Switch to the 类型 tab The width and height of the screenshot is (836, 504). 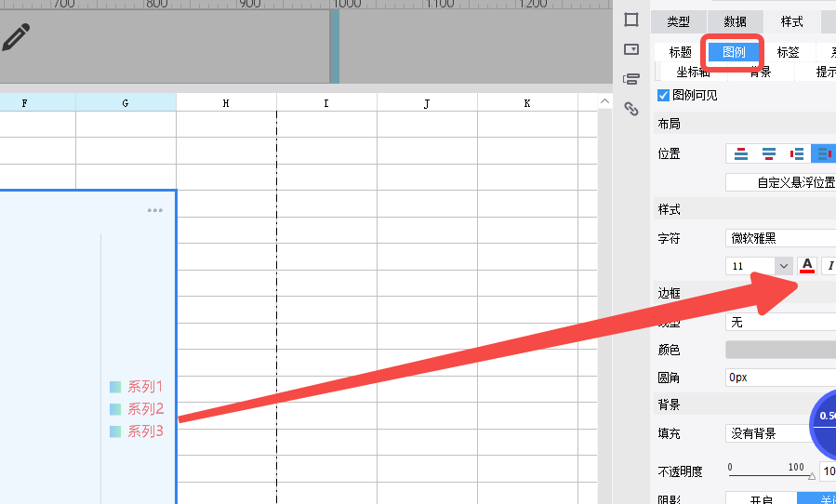coord(678,22)
